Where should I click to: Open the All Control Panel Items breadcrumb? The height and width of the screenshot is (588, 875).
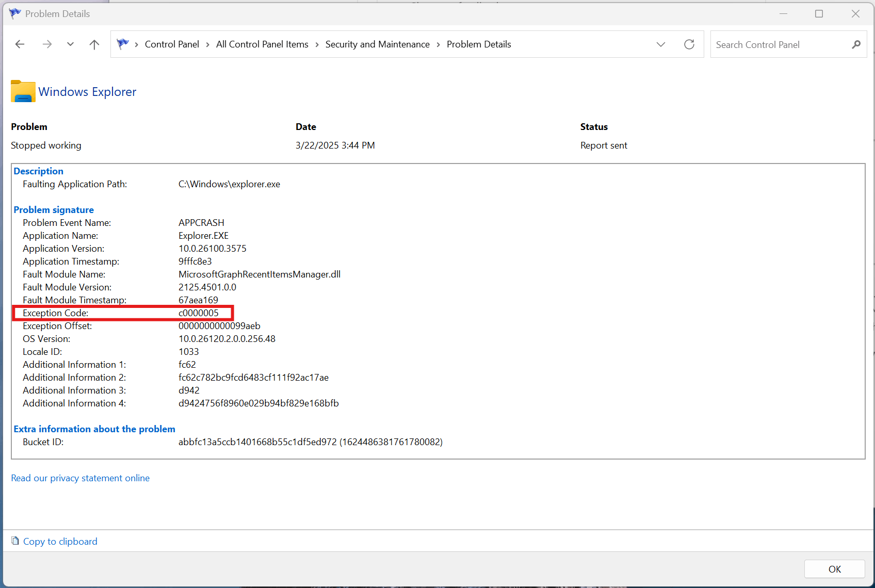tap(262, 44)
